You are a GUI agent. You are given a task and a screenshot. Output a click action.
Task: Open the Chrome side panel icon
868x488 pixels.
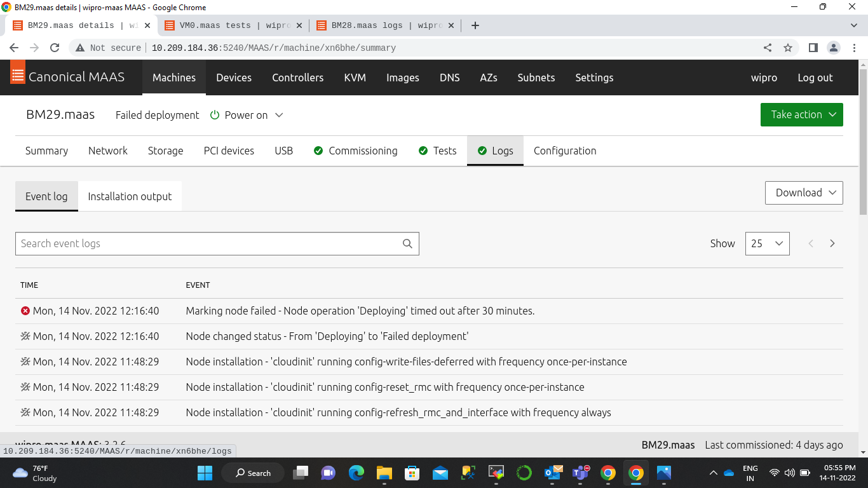coord(813,48)
